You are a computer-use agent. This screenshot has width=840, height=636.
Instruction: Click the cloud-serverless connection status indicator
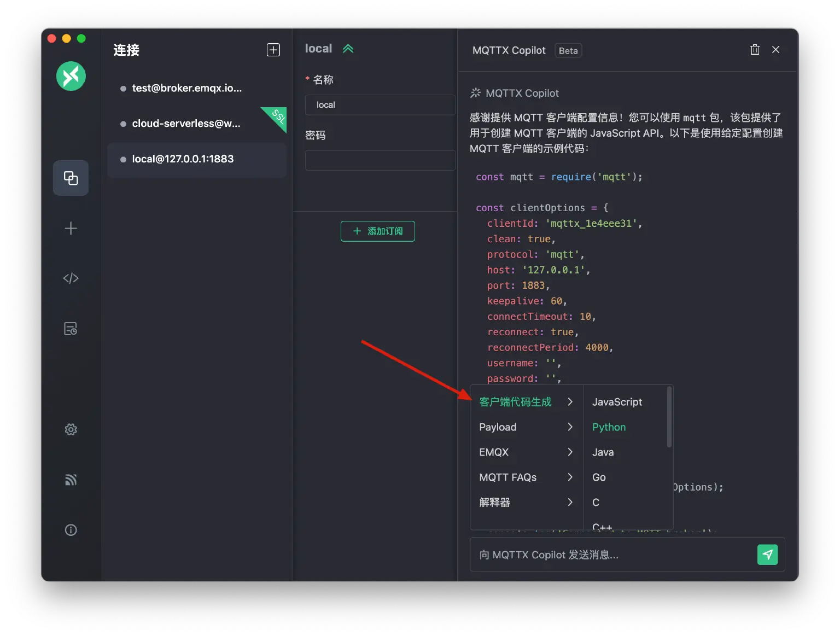point(122,124)
